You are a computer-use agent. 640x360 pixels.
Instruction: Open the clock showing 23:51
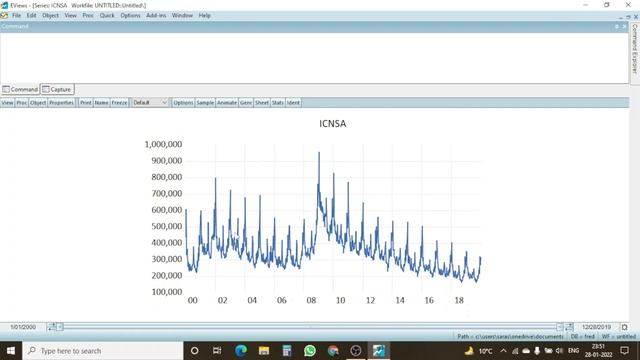[x=598, y=351]
